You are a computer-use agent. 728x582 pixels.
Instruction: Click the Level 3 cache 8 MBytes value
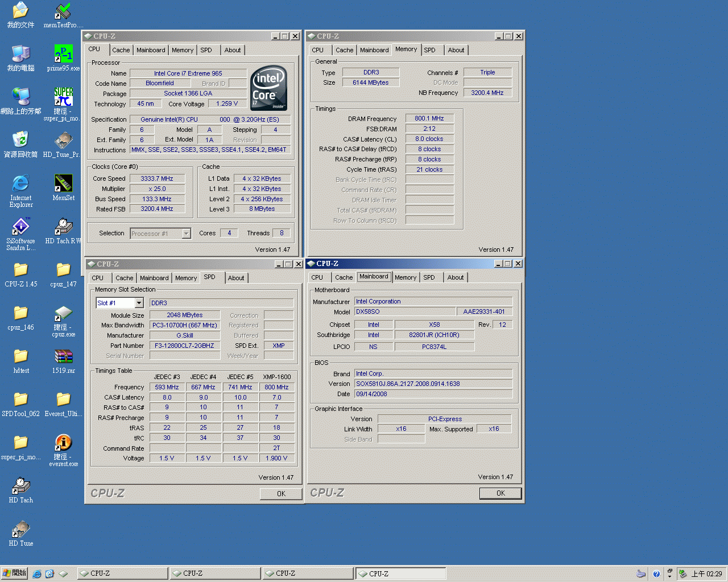click(262, 209)
